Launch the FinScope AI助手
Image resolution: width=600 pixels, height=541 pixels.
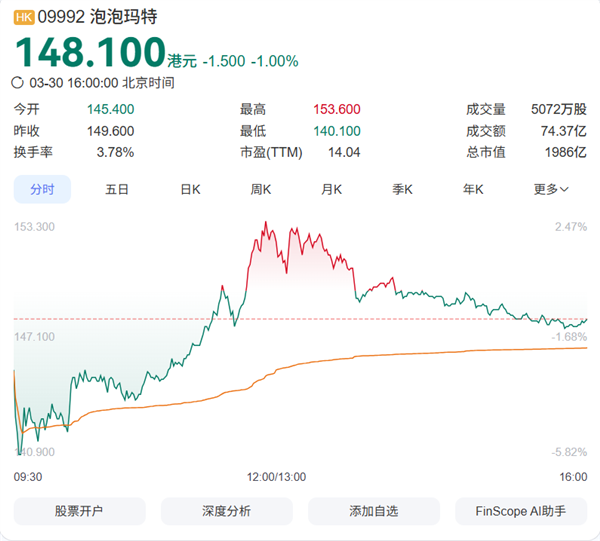tap(520, 511)
